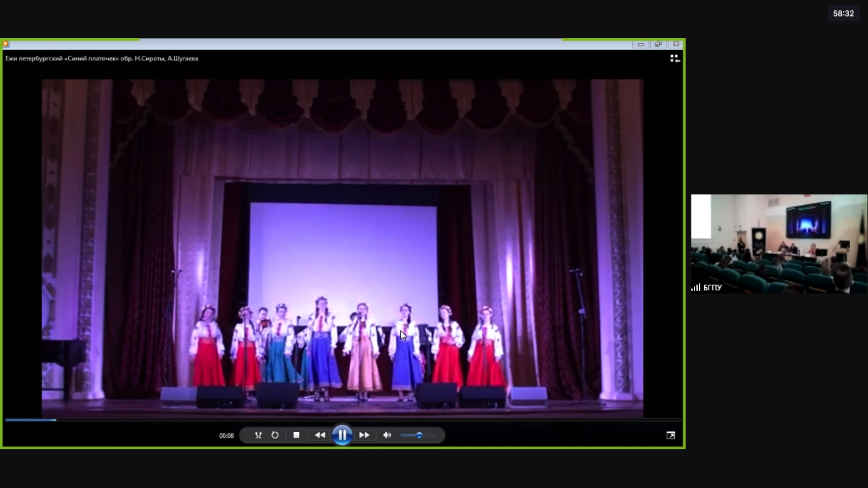The width and height of the screenshot is (868, 488).
Task: Click the volume slider
Action: click(417, 435)
